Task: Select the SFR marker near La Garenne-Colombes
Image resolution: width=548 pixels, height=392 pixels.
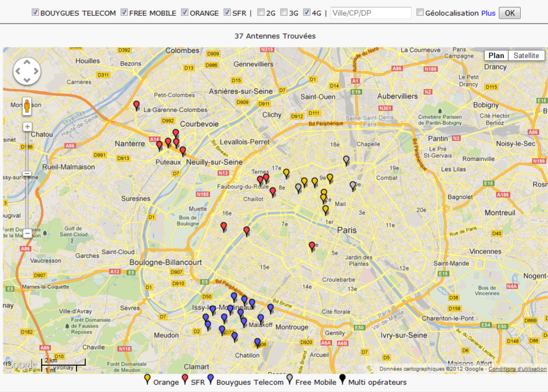Action: click(137, 105)
